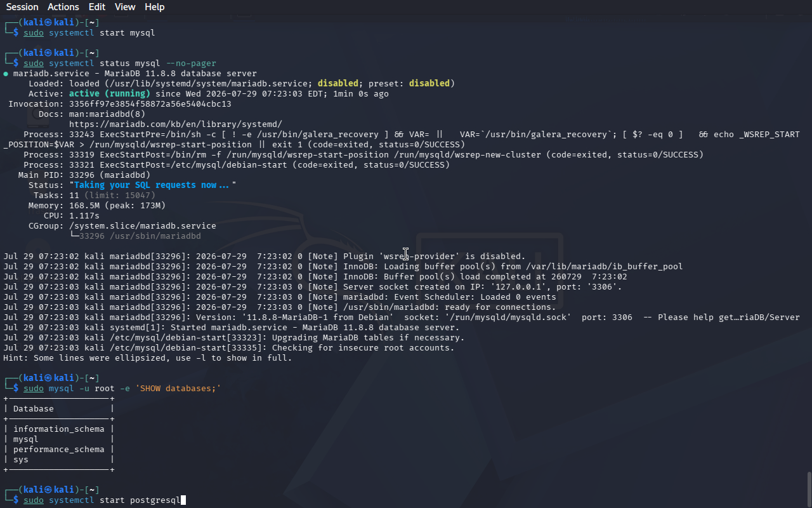The height and width of the screenshot is (508, 812).
Task: Open the mariadb.com systemd docs URL
Action: point(176,124)
